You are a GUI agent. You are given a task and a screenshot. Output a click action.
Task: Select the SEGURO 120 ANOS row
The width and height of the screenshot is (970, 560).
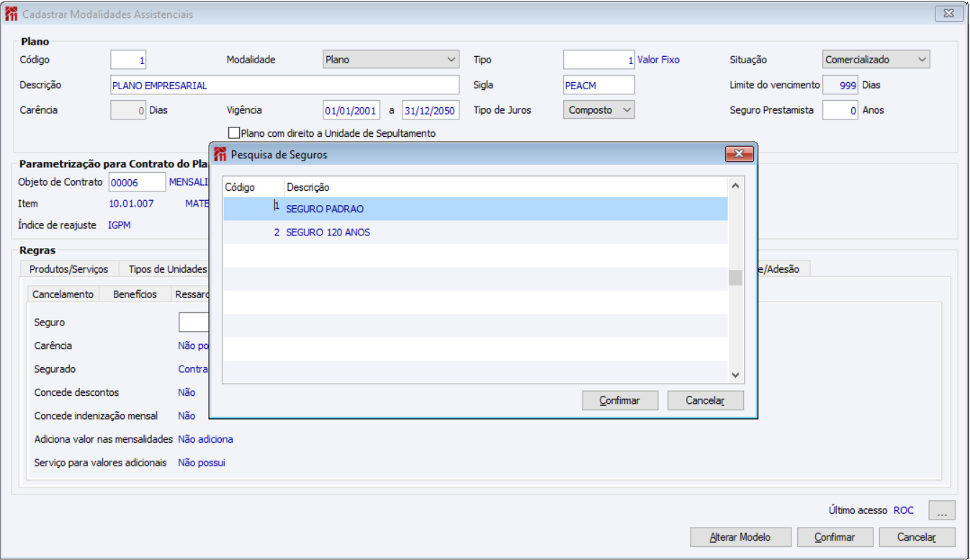click(475, 232)
